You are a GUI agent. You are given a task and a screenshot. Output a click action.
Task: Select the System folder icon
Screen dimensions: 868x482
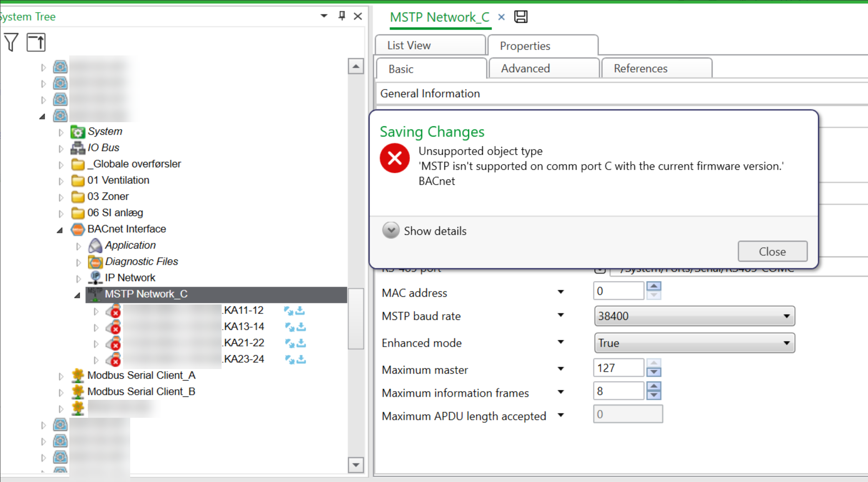[x=78, y=132]
